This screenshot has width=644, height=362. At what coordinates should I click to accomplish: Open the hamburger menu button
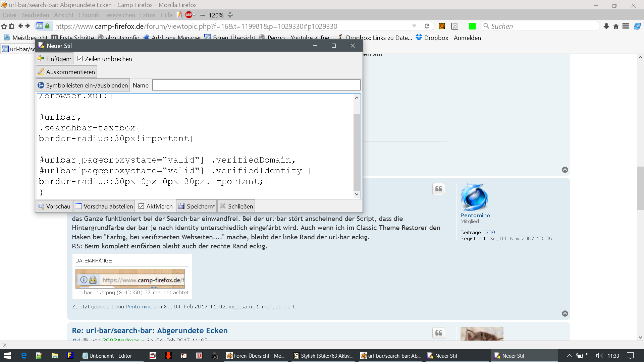coord(626,26)
